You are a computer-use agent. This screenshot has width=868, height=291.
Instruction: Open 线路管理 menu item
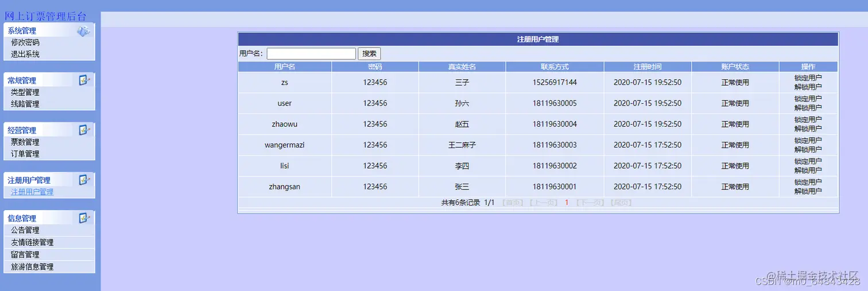tap(25, 104)
